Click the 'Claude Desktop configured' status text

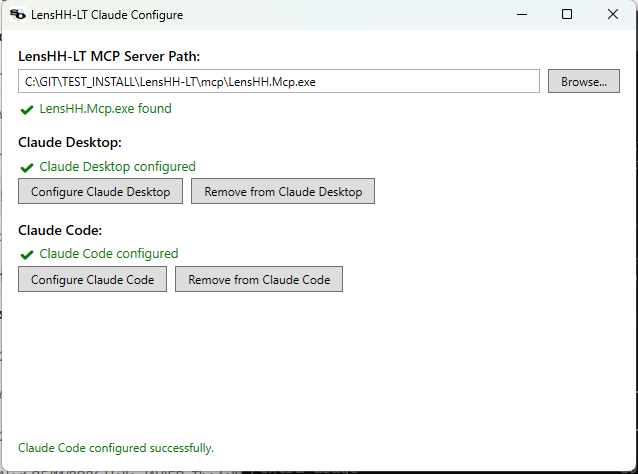118,167
